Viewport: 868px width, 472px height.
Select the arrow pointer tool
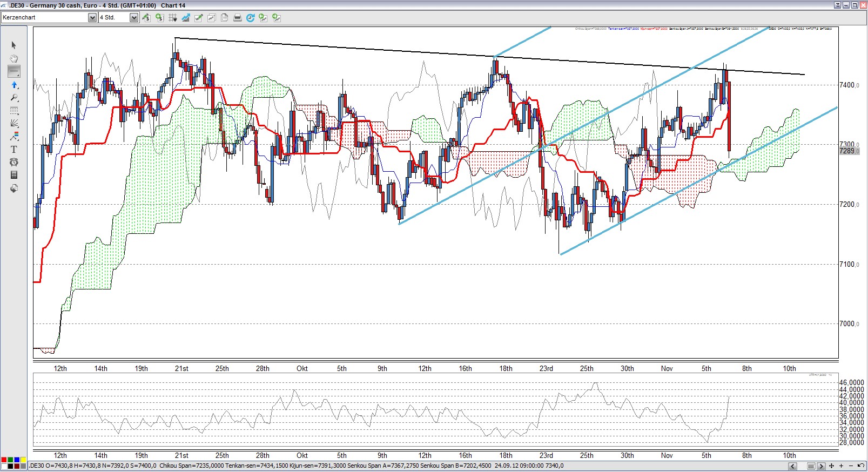pyautogui.click(x=14, y=45)
